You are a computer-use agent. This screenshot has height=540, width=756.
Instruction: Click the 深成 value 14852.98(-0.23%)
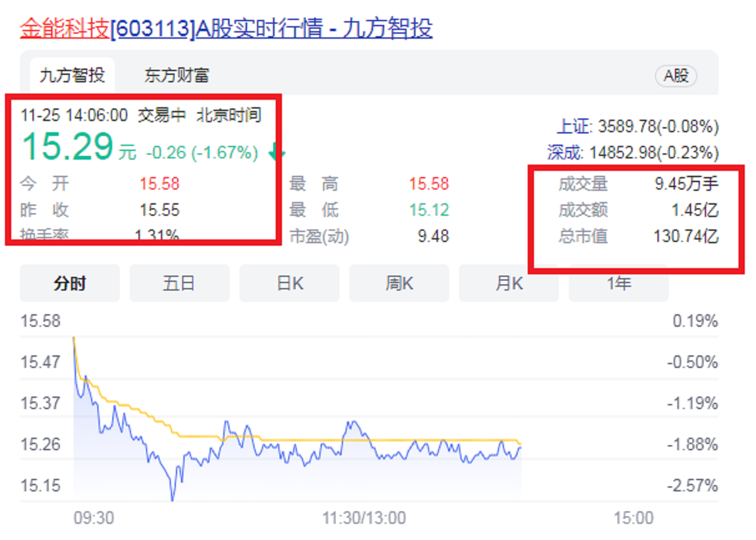pos(653,152)
